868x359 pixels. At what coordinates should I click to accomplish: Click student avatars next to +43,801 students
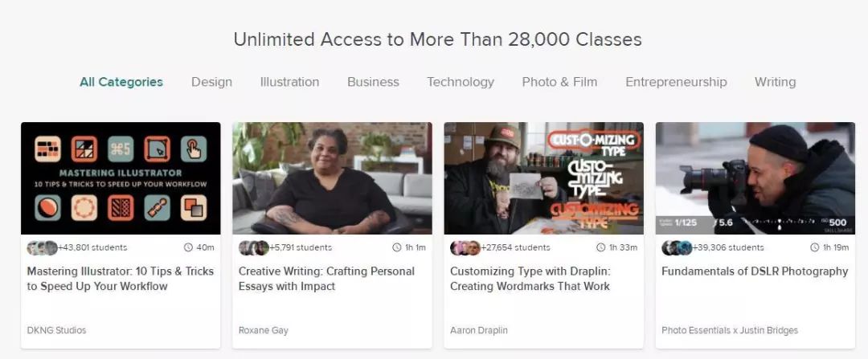(42, 248)
